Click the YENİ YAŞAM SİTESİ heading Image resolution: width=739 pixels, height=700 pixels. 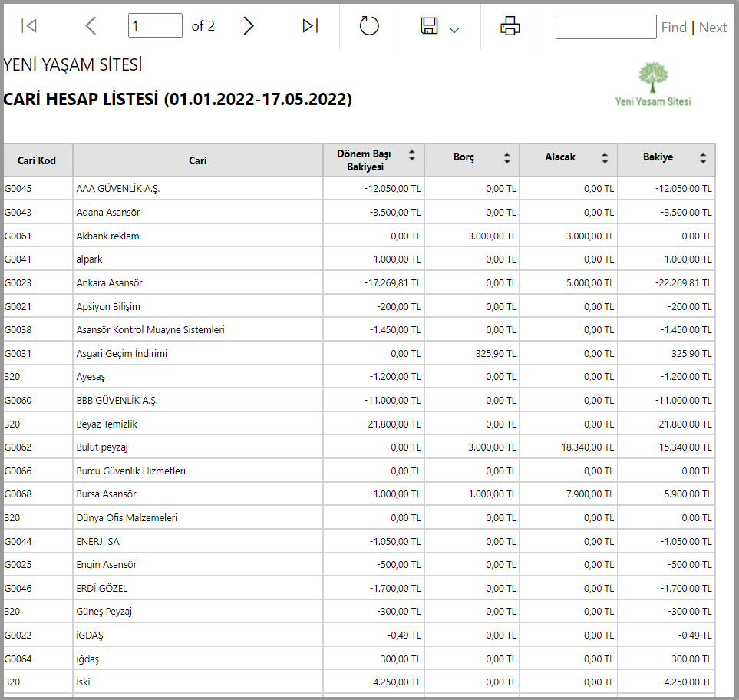[73, 64]
